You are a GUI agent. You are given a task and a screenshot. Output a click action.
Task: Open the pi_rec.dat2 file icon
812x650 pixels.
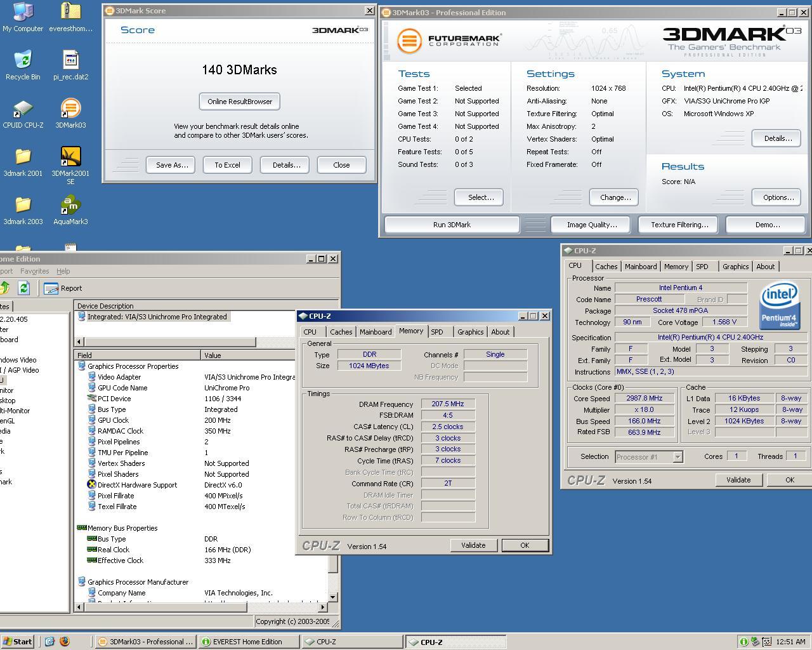point(70,65)
